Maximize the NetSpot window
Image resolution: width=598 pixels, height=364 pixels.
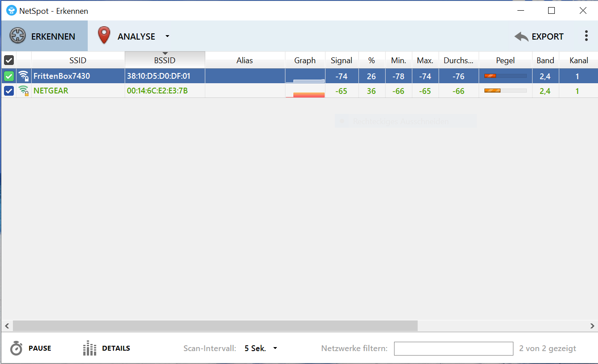tap(551, 11)
